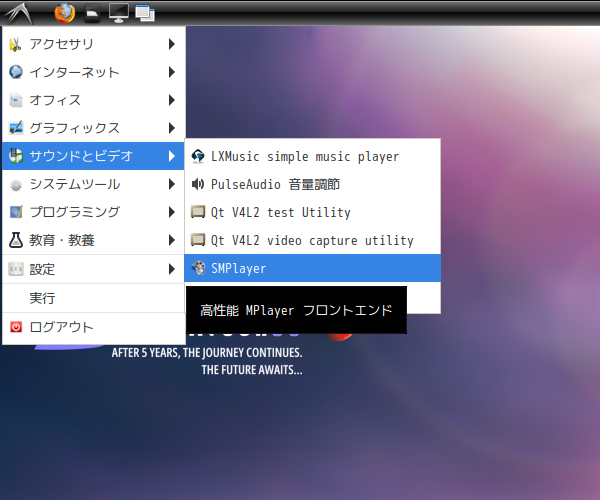The width and height of the screenshot is (600, 500).
Task: Click the iconify all windows icon
Action: click(x=145, y=14)
